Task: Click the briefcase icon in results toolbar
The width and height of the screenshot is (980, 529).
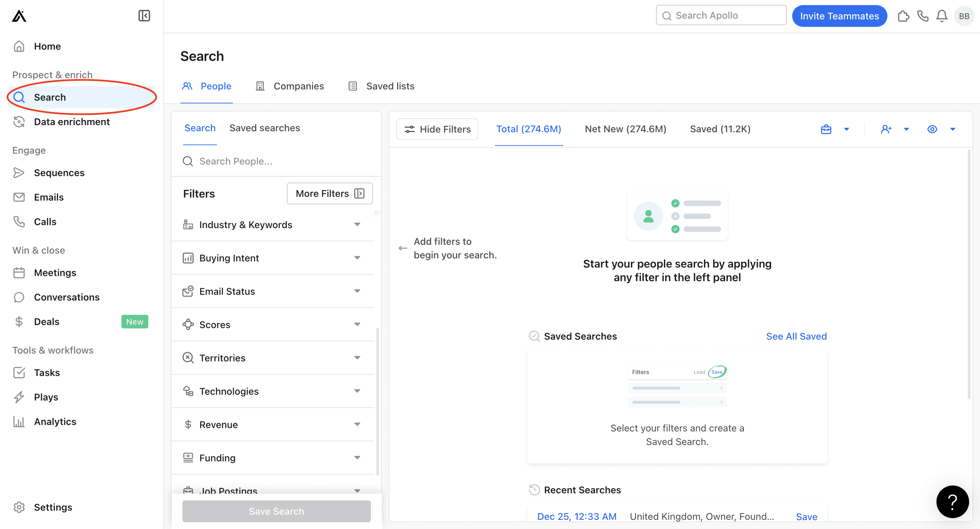Action: tap(826, 129)
